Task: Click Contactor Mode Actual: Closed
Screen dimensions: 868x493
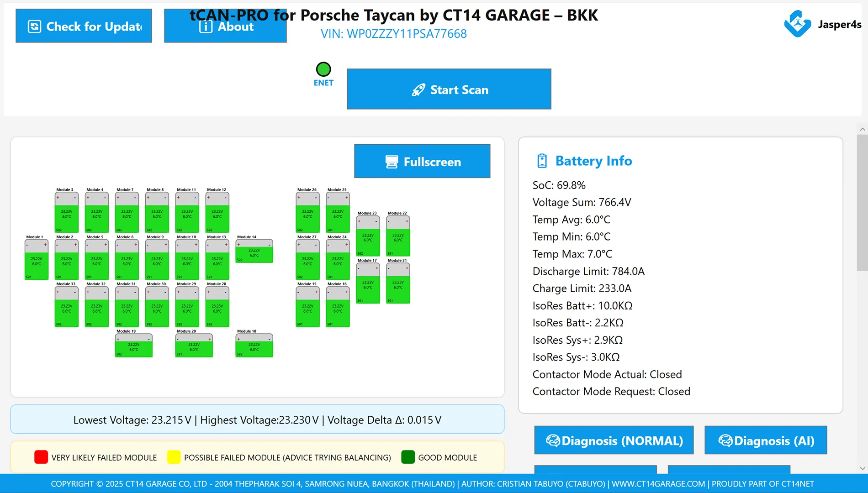Action: coord(607,374)
